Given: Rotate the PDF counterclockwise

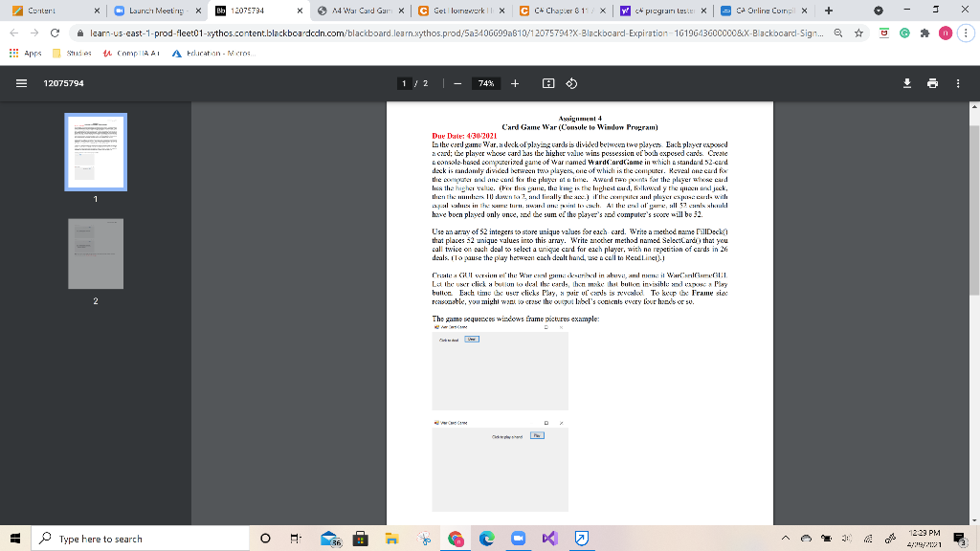Looking at the screenshot, I should (571, 83).
